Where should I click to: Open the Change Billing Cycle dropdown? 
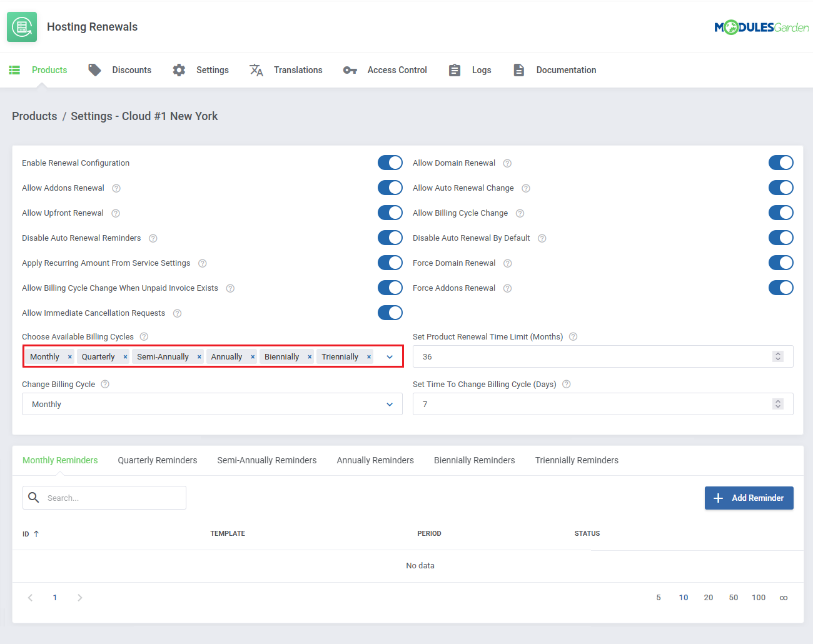(212, 404)
